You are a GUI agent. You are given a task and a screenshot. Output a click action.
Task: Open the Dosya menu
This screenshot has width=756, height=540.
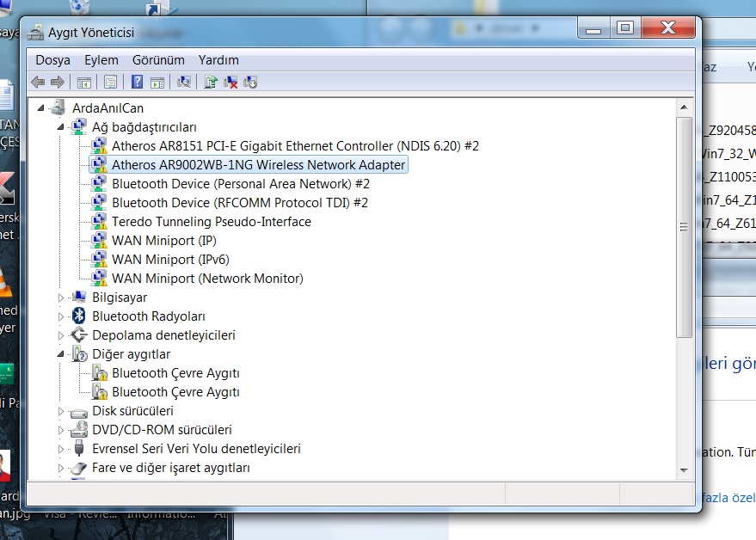(52, 60)
